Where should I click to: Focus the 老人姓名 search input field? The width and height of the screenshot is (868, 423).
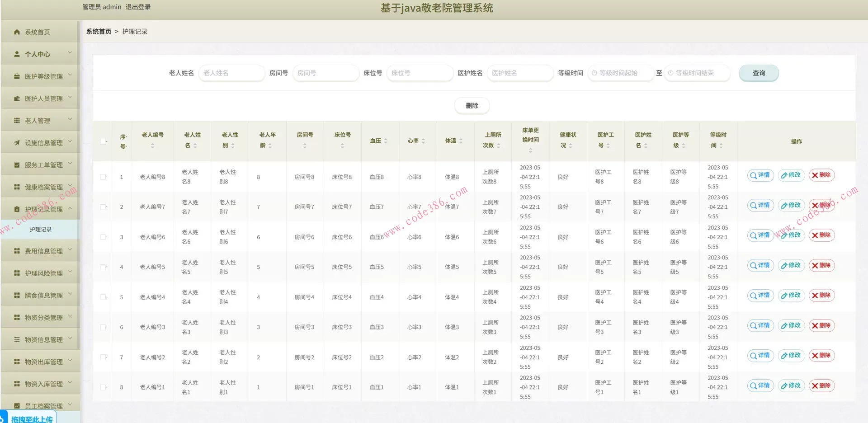[231, 73]
